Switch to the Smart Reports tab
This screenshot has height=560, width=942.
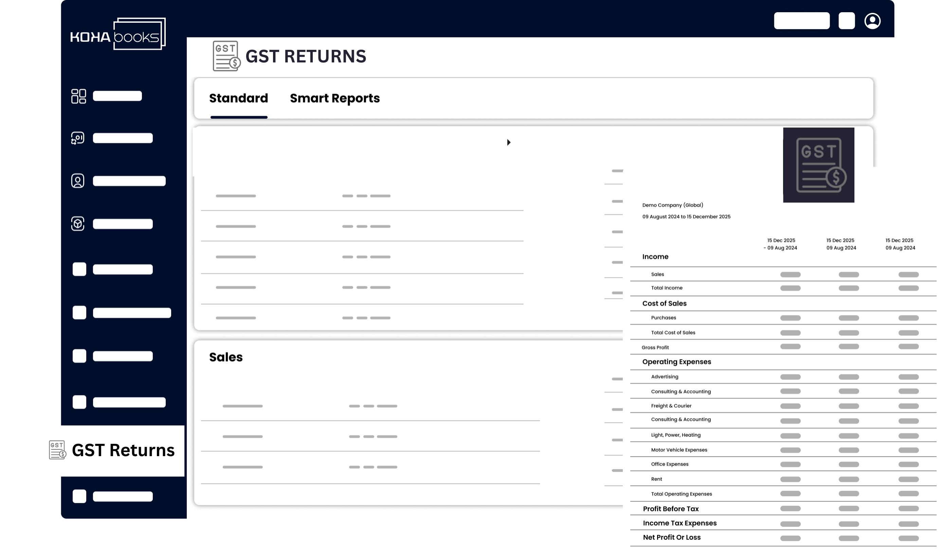tap(334, 98)
